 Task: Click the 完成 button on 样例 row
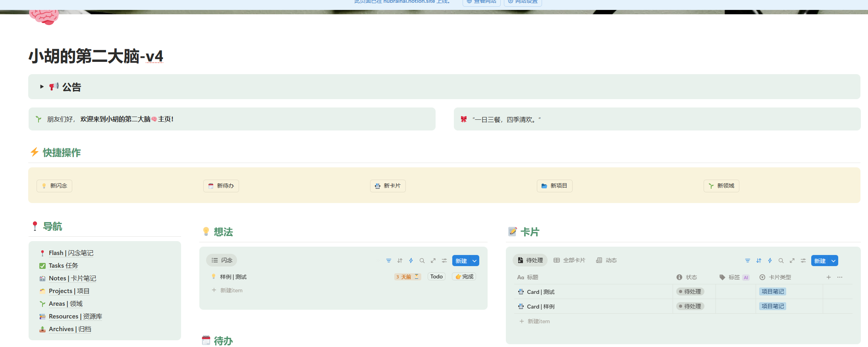coord(464,276)
